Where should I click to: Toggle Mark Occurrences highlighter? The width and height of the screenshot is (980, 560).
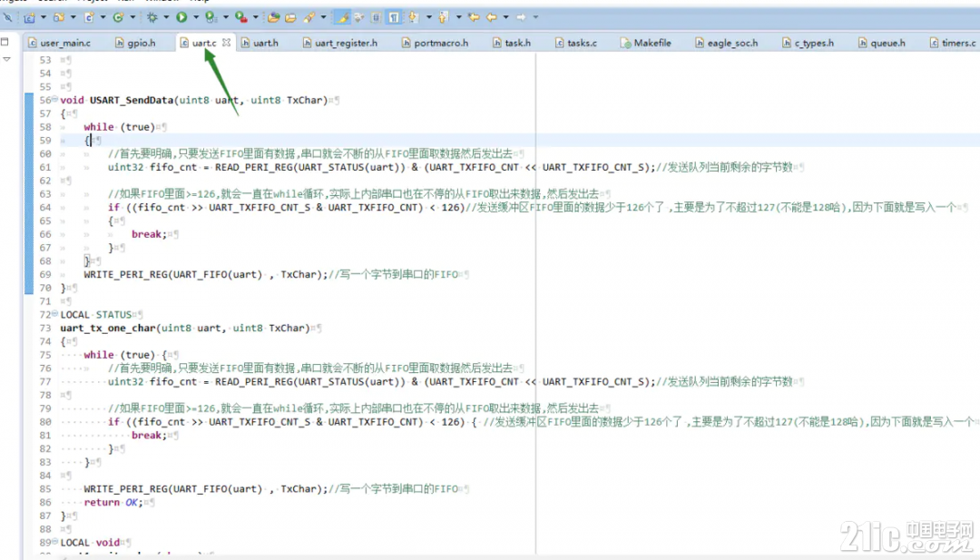(342, 17)
